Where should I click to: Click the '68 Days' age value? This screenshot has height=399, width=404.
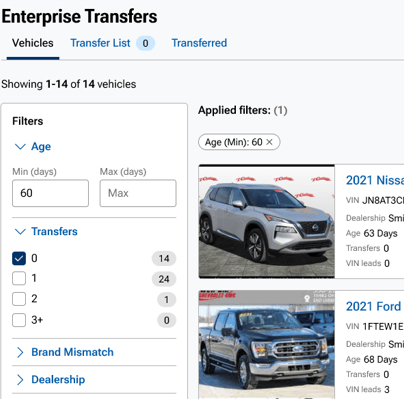[380, 360]
